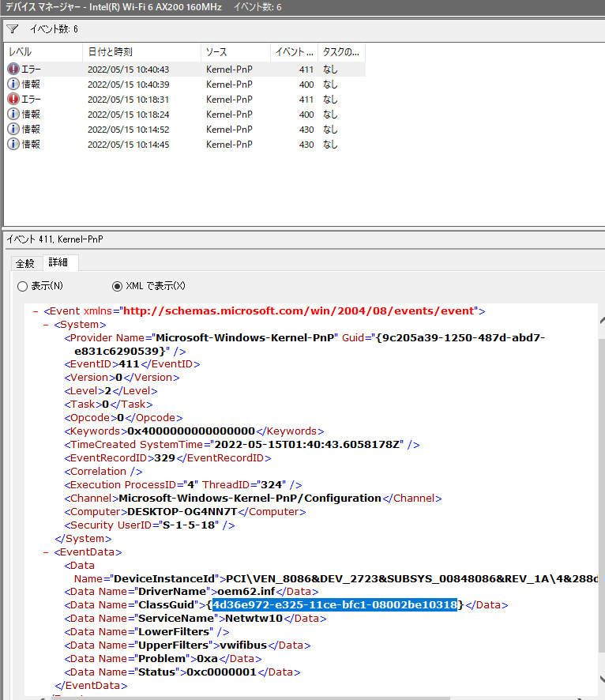Image resolution: width=605 pixels, height=700 pixels.
Task: Collapse the Event root XML node
Action: (36, 311)
